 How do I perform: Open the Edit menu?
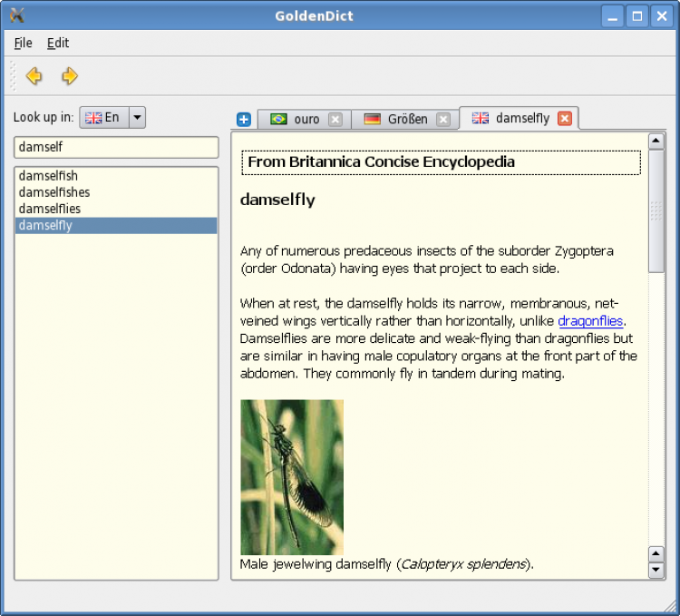tap(58, 43)
